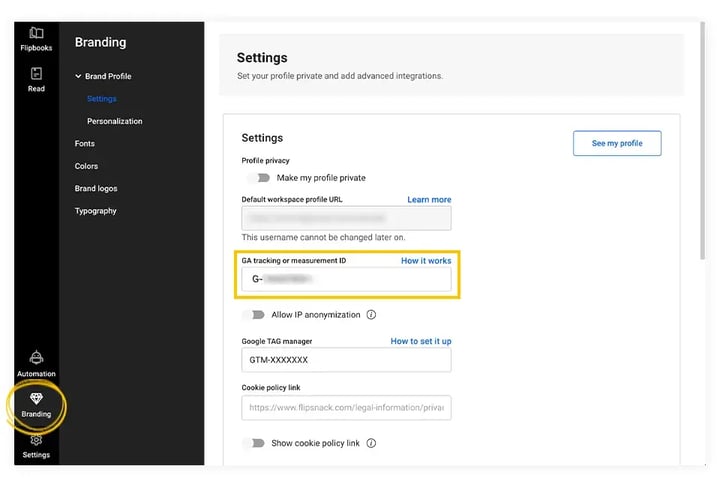Go to the Fonts section
The image size is (720, 487).
[84, 144]
